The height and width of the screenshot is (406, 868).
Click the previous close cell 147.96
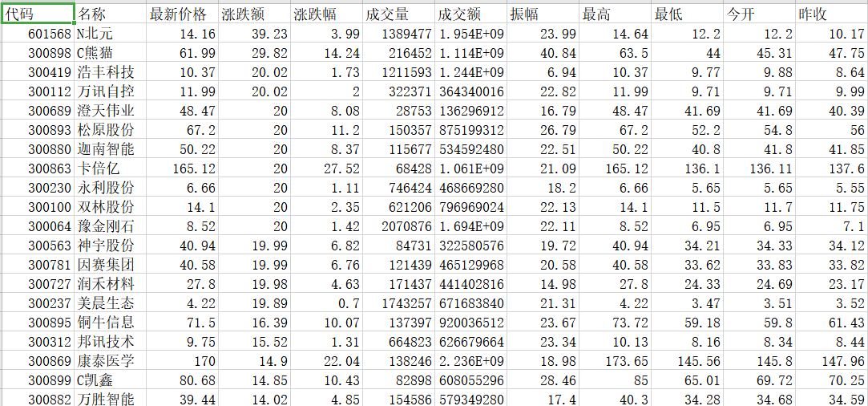(x=832, y=360)
